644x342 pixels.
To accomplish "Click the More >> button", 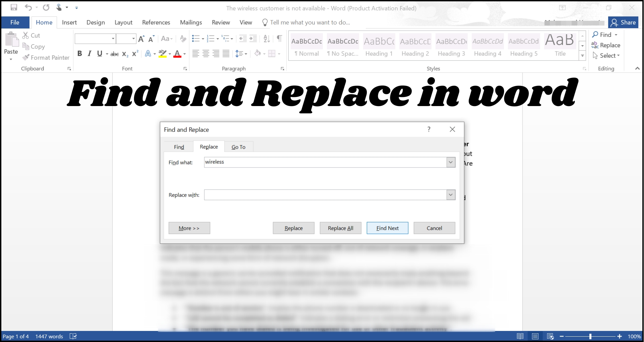I will (x=189, y=228).
